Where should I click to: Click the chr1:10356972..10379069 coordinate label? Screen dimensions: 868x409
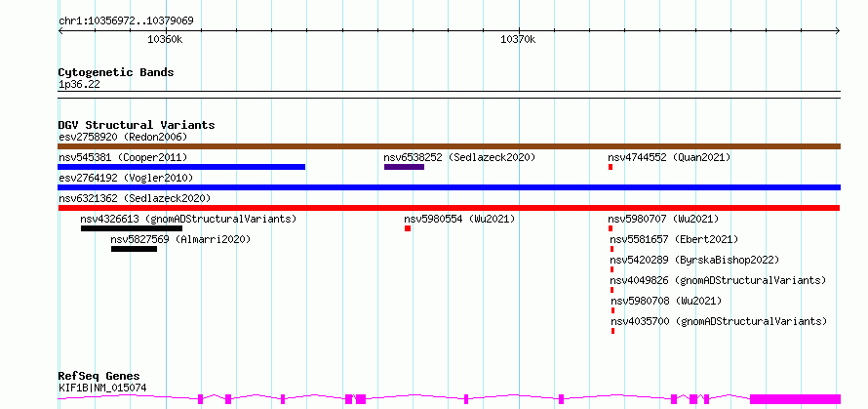click(x=126, y=21)
